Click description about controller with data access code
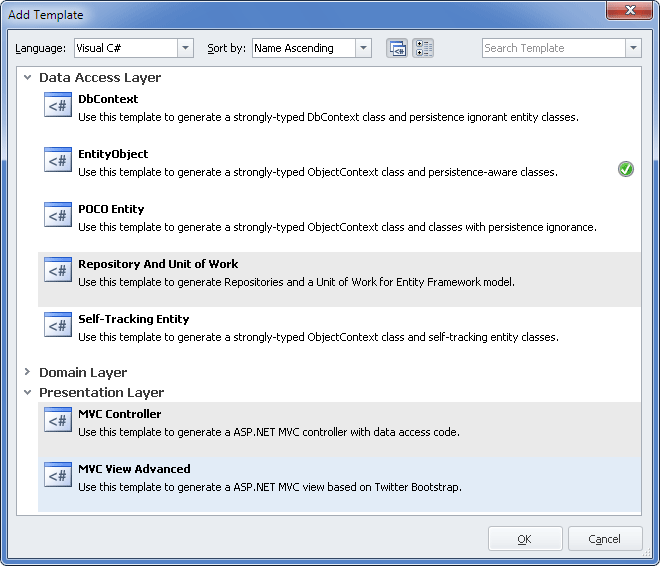 click(269, 432)
